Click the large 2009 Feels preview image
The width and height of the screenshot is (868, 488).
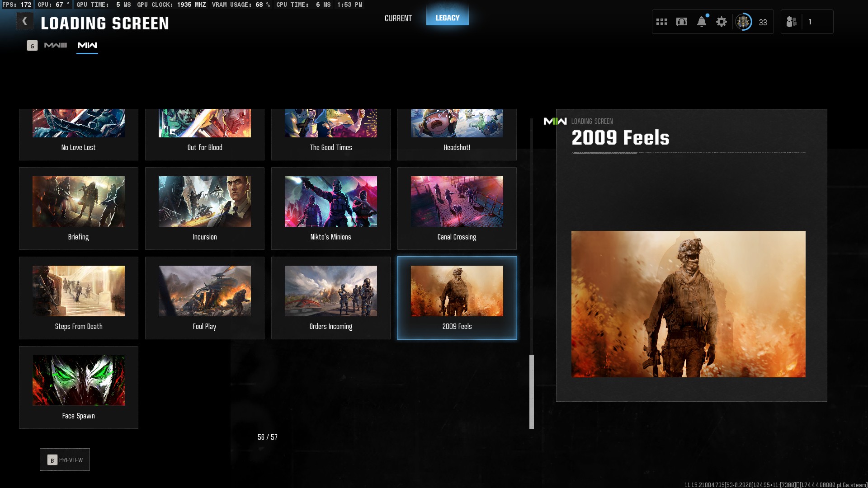(688, 304)
